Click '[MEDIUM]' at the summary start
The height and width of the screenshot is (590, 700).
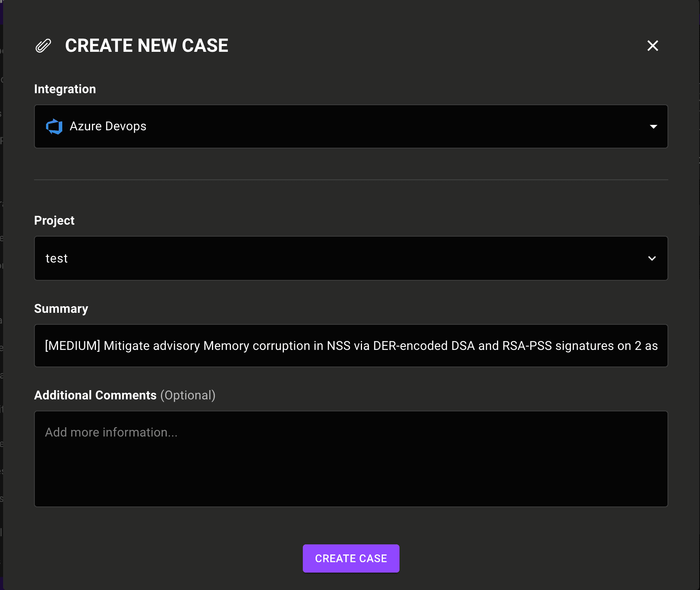pyautogui.click(x=72, y=346)
